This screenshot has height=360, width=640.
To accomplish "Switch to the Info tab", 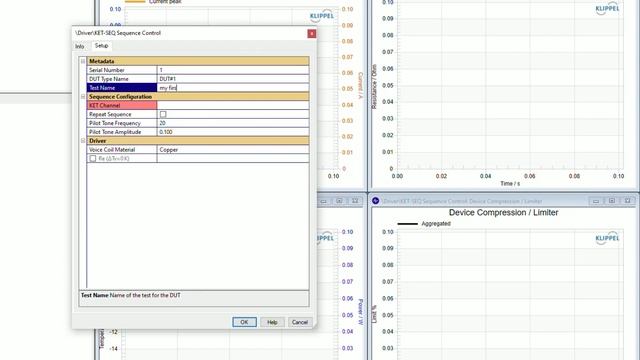I will pyautogui.click(x=80, y=47).
